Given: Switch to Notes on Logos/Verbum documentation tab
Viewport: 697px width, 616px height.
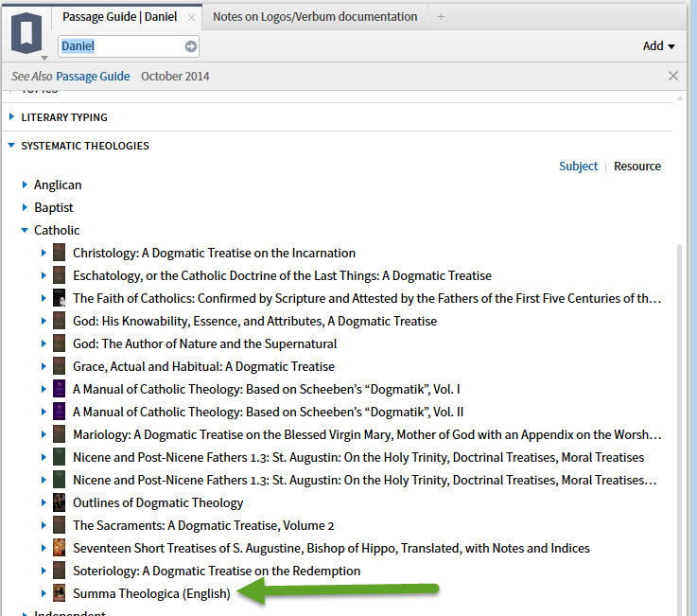Looking at the screenshot, I should point(315,17).
